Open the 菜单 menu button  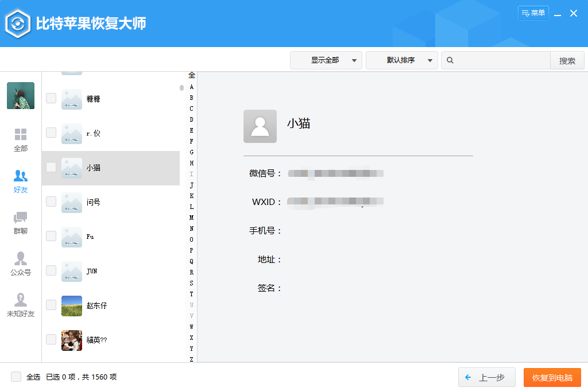(x=533, y=13)
